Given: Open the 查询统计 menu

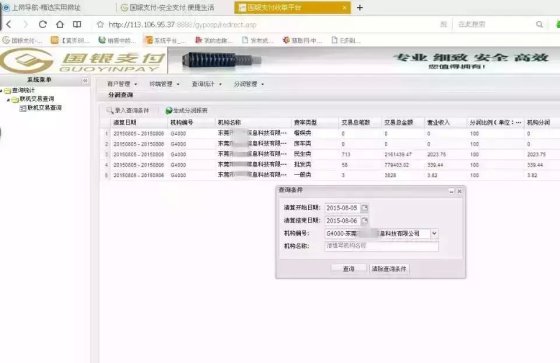Looking at the screenshot, I should pos(206,84).
